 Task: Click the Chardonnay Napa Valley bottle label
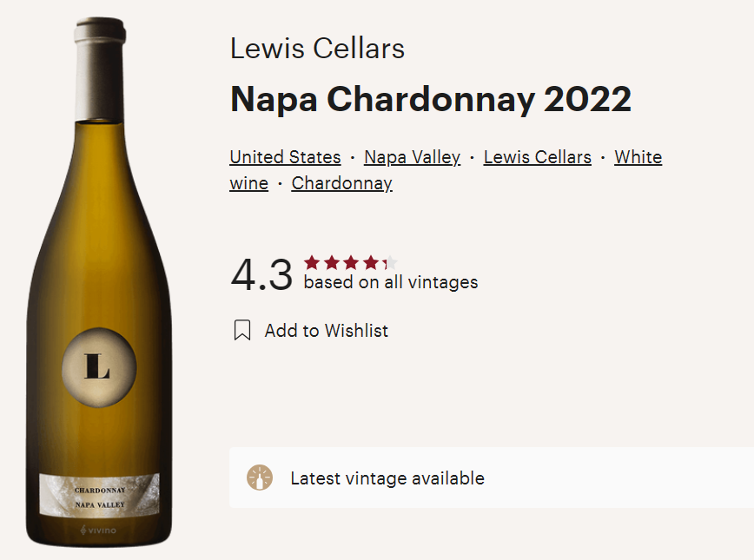[x=99, y=496]
